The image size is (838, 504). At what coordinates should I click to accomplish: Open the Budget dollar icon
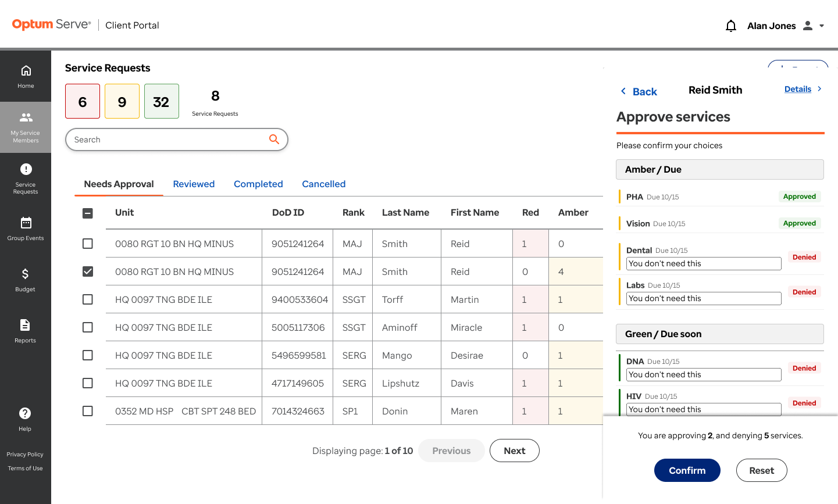point(25,274)
